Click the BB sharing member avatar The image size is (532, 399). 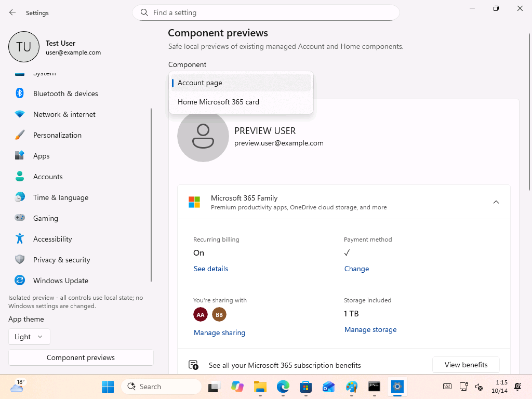[219, 314]
